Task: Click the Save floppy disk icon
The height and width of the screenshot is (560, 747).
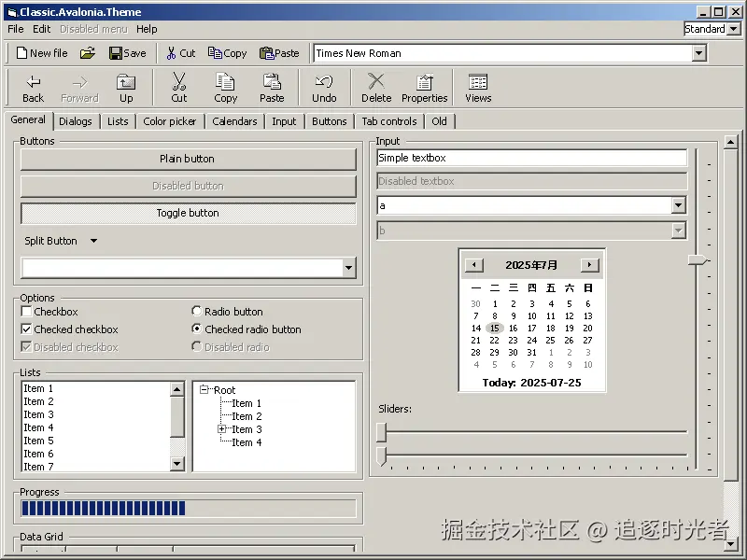Action: tap(115, 53)
